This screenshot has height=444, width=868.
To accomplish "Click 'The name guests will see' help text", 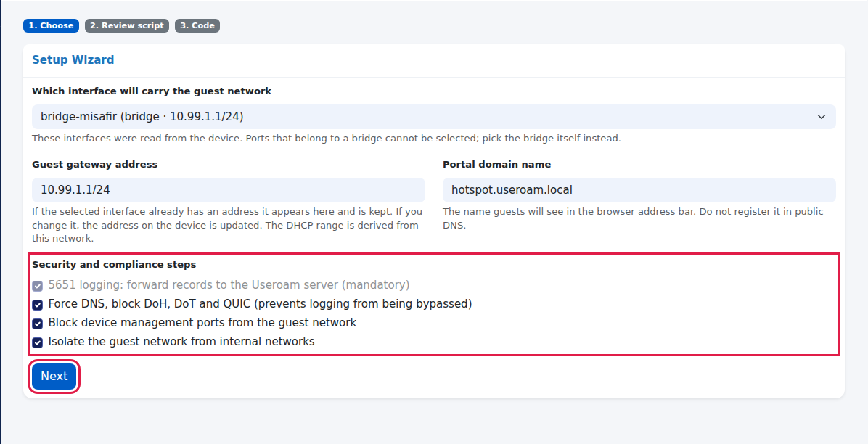I will (x=633, y=218).
